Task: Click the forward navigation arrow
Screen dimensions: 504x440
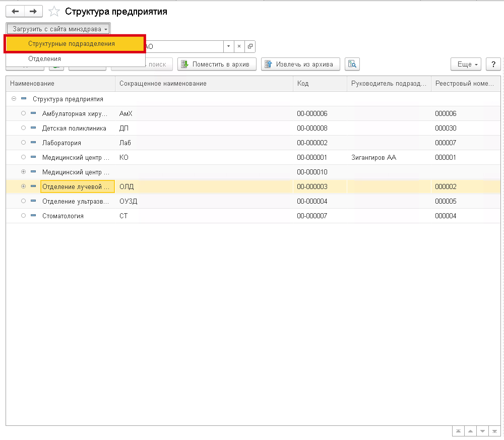Action: [33, 11]
